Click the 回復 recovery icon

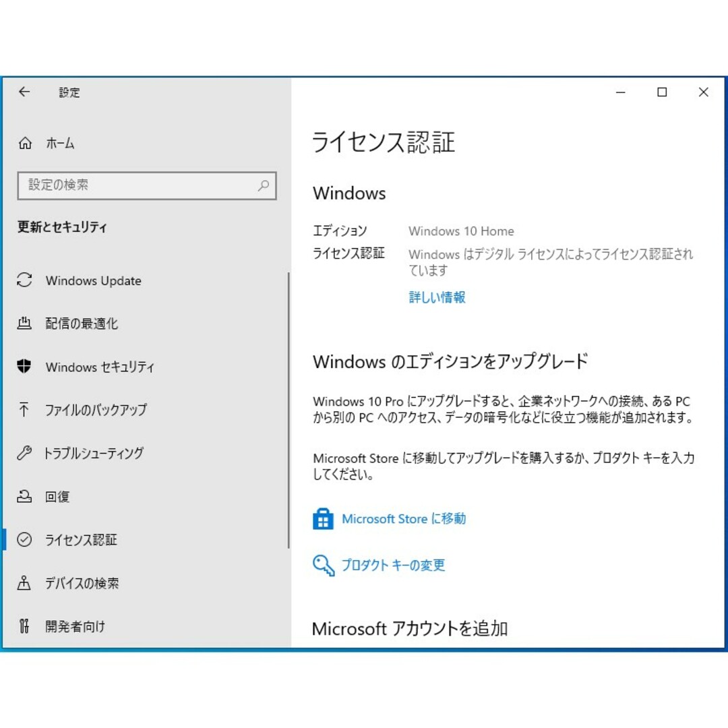[24, 496]
